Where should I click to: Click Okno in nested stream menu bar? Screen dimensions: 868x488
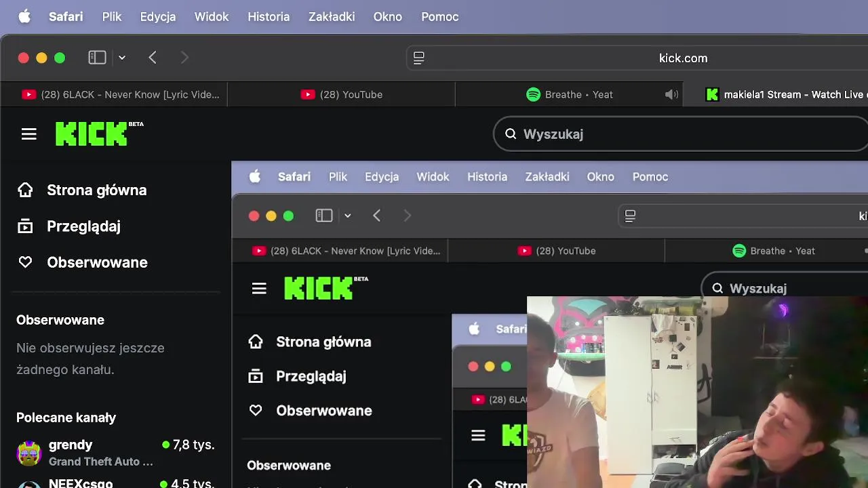tap(601, 177)
